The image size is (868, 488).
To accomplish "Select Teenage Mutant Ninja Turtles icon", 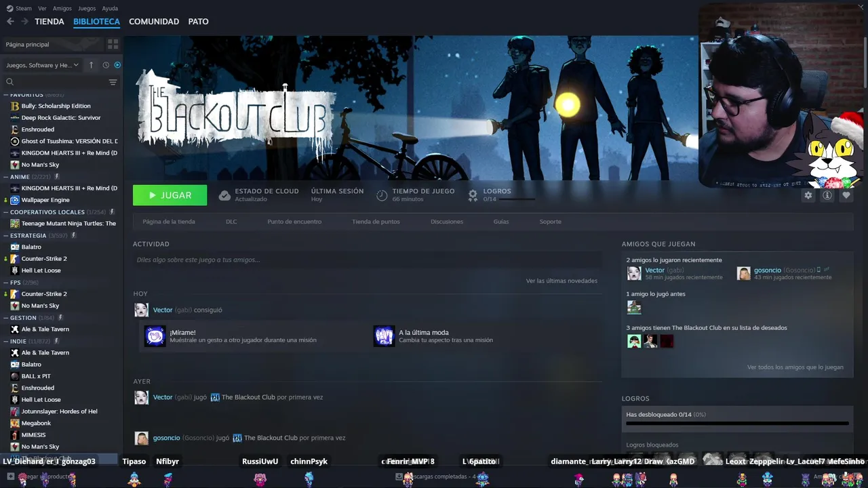I will 15,224.
